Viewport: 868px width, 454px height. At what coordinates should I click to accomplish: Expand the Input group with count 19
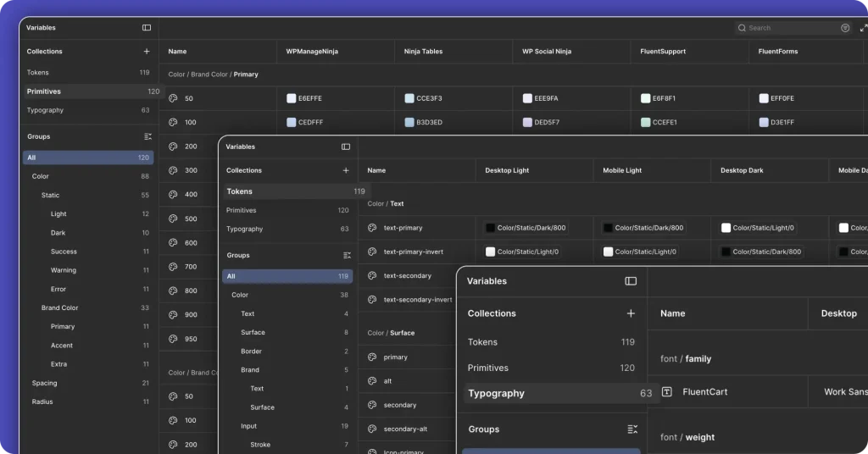tap(248, 426)
